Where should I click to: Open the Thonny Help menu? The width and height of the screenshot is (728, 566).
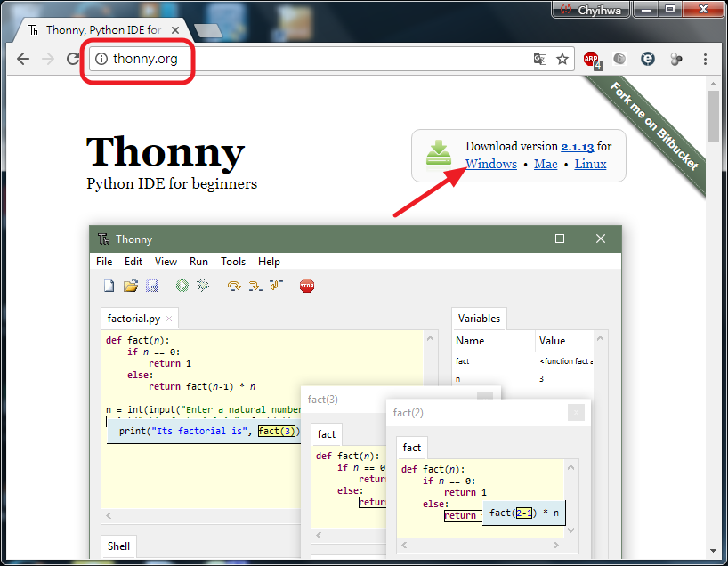269,262
